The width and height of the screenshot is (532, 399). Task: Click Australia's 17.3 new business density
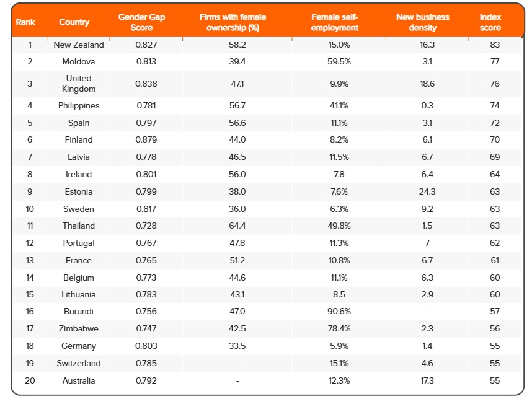pyautogui.click(x=427, y=380)
